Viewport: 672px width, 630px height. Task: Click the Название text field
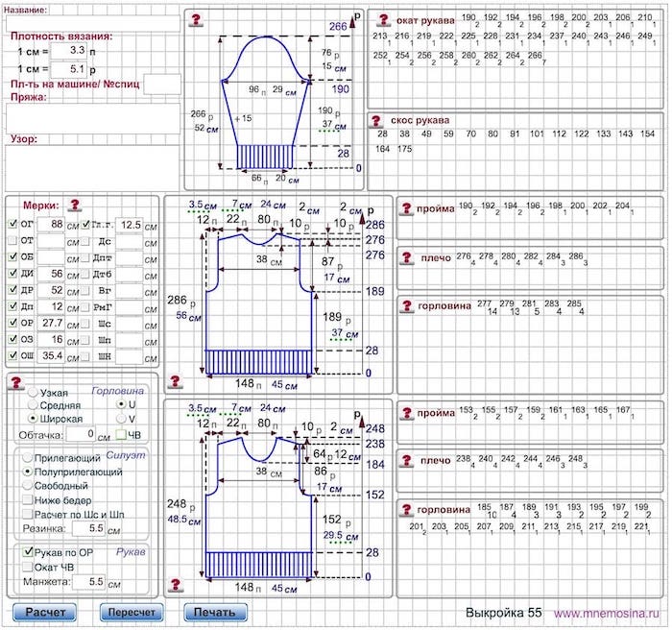click(x=91, y=22)
